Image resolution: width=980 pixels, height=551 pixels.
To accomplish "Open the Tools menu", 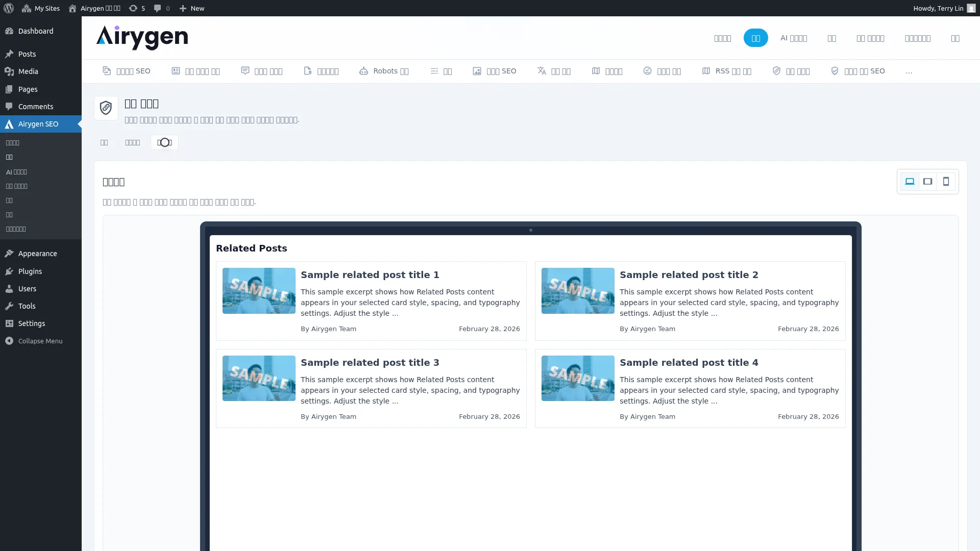I will click(41, 306).
